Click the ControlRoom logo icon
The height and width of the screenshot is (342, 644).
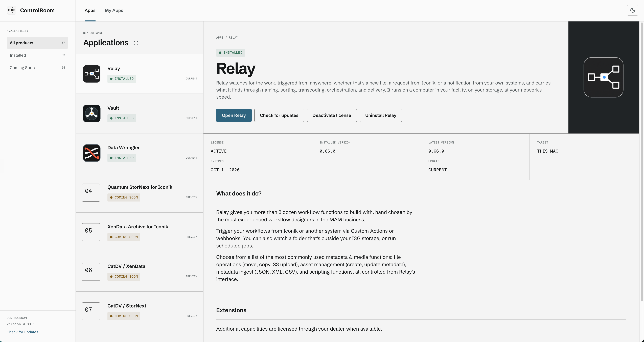tap(12, 10)
